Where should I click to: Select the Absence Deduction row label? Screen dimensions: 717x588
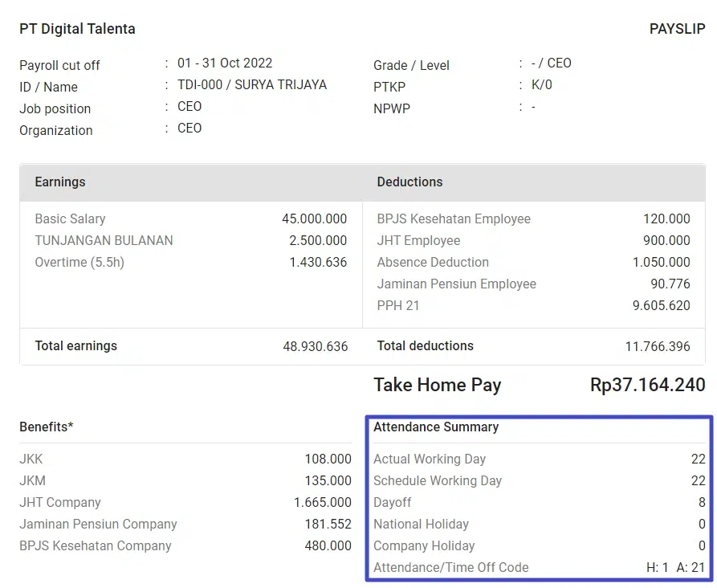433,262
